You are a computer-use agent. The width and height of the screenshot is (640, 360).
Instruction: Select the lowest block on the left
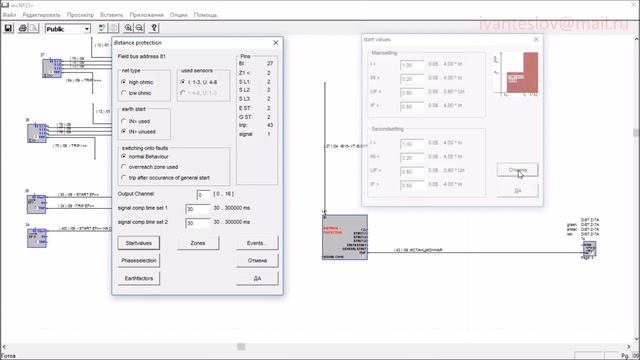tap(37, 238)
